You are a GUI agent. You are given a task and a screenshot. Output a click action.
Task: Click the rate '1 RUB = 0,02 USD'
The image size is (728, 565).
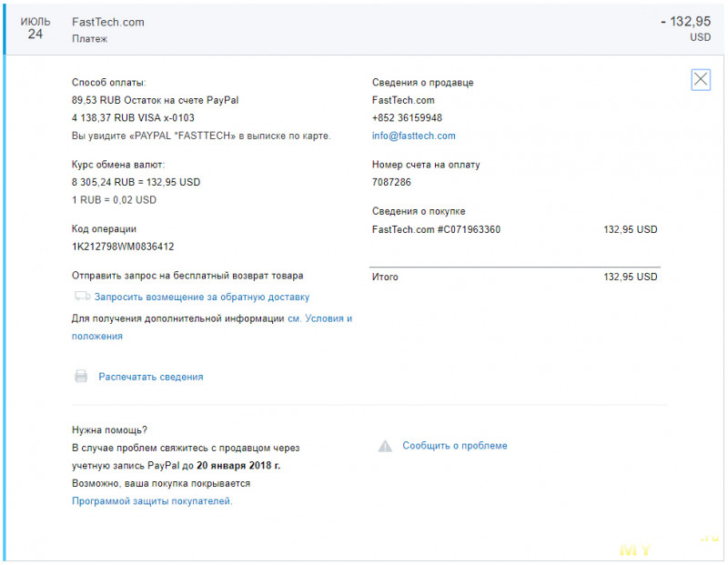pos(114,200)
